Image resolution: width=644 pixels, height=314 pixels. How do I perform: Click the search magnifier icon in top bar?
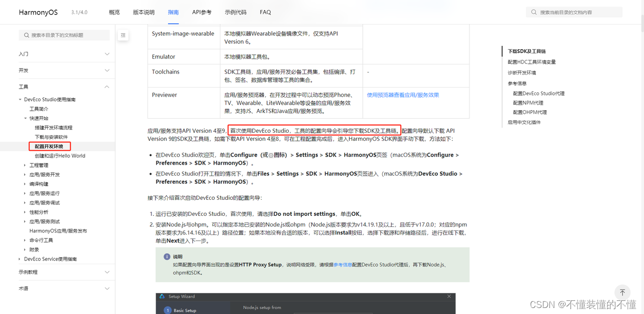[x=534, y=12]
